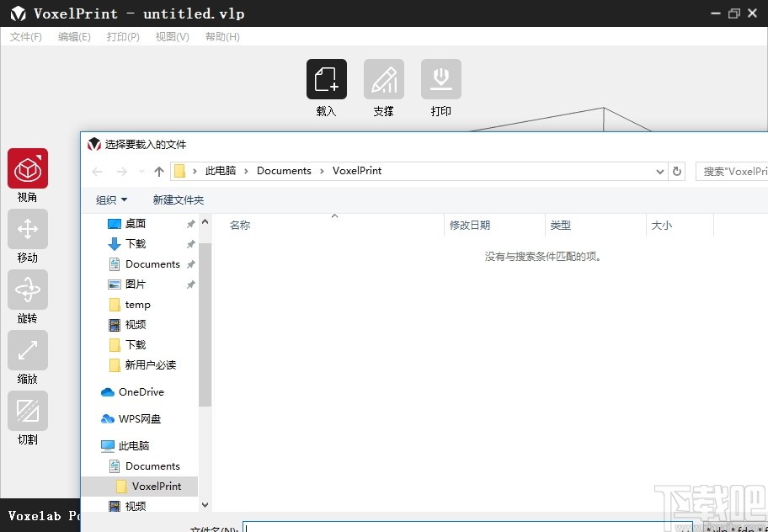Open the 支撑 (Support) tool
Screen dimensions: 768x532
pos(383,79)
